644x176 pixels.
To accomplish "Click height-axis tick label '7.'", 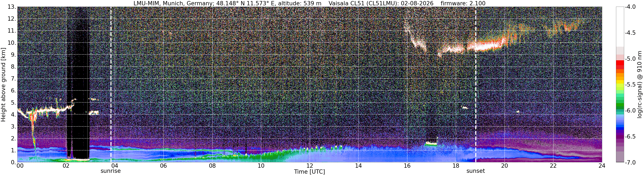I will (x=13, y=79).
